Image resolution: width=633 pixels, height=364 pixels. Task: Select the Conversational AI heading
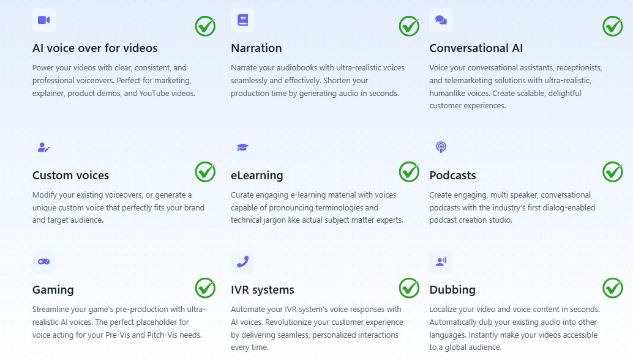click(476, 48)
